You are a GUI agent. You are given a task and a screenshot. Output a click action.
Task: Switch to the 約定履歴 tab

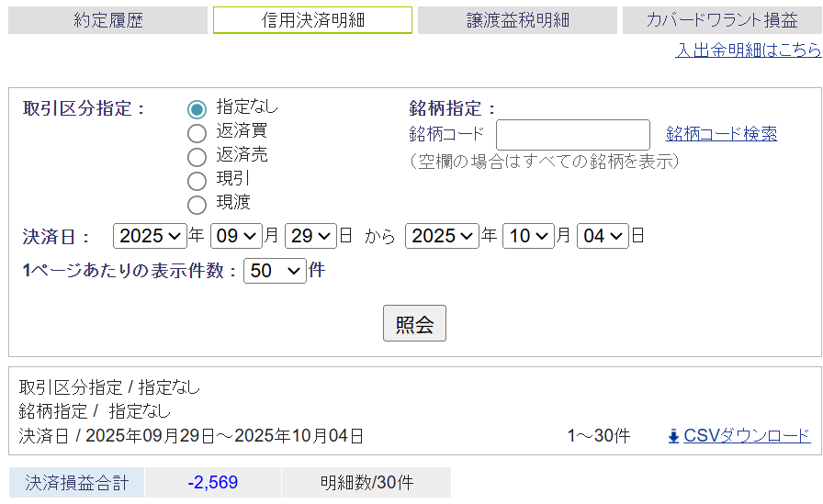pyautogui.click(x=108, y=20)
